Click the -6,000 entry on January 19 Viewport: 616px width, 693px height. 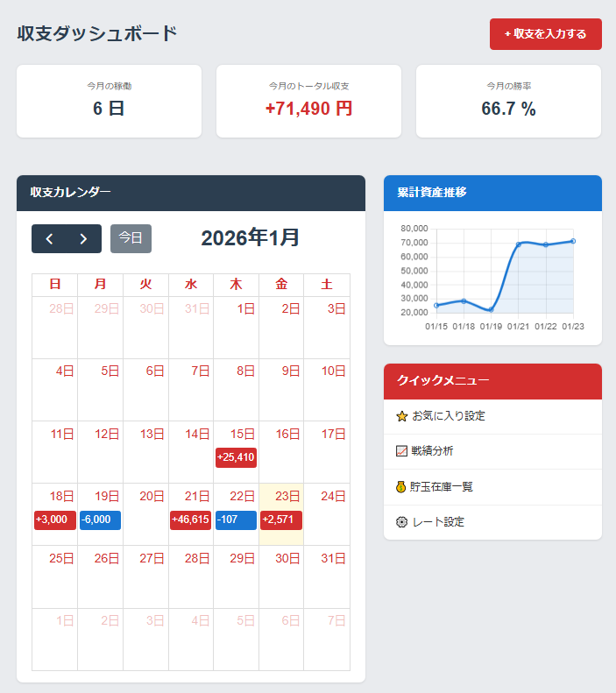100,520
